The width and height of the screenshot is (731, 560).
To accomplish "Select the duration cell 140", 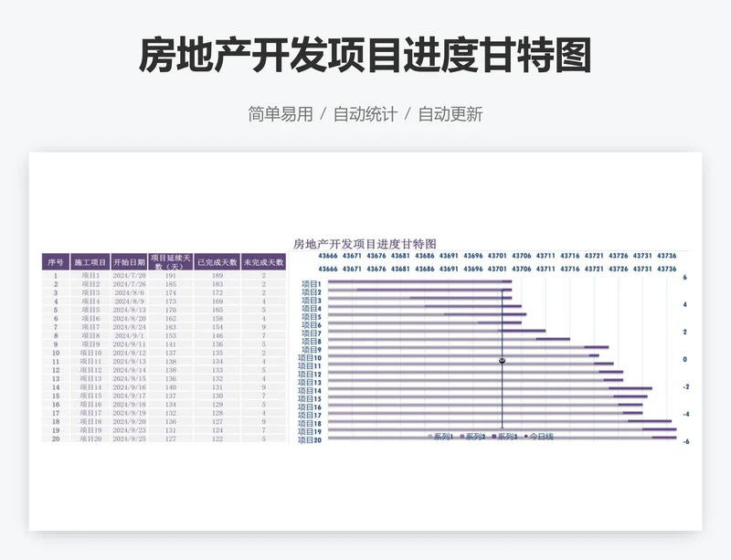I will point(171,387).
